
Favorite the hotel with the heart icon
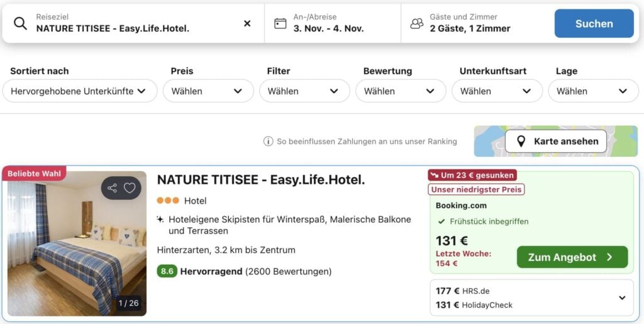tap(130, 187)
